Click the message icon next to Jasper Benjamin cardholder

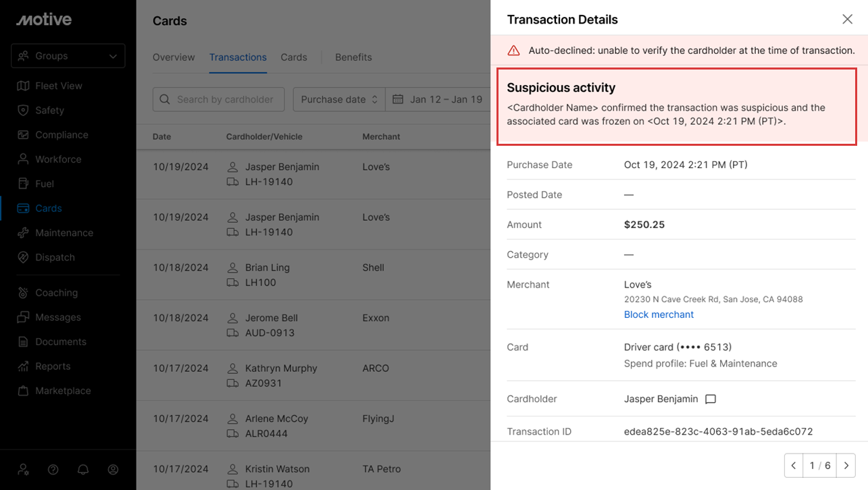click(711, 399)
